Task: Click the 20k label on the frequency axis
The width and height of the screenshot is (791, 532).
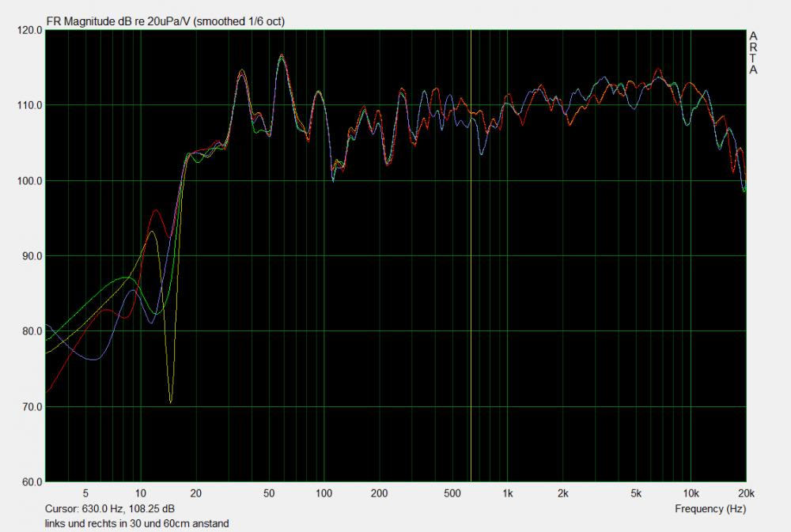Action: pyautogui.click(x=744, y=493)
